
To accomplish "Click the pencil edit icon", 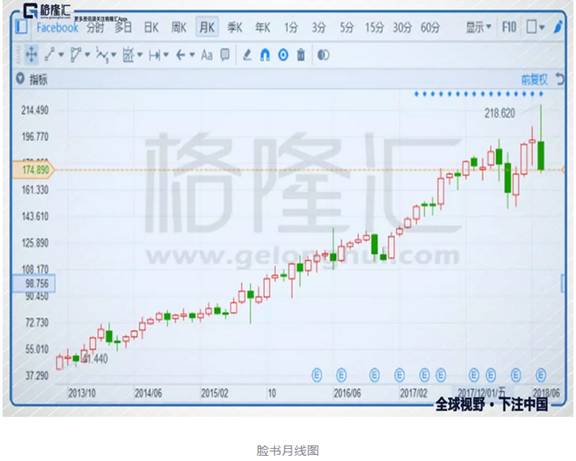I will (x=247, y=55).
